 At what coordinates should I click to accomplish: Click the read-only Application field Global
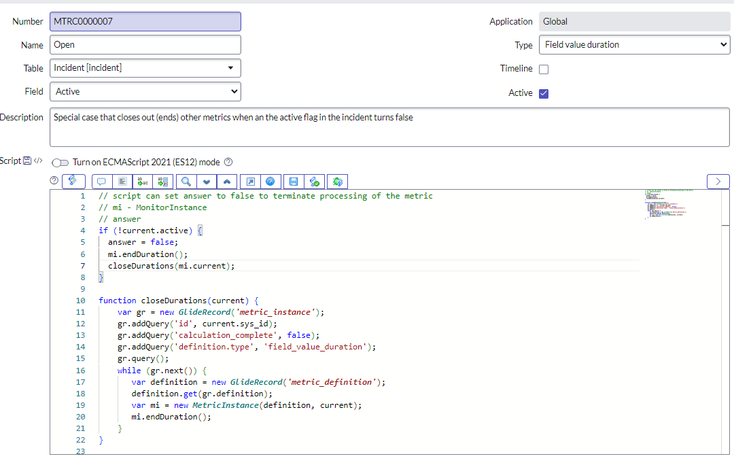tap(634, 22)
